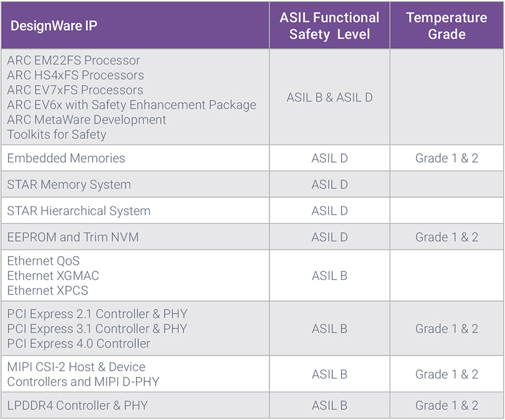The width and height of the screenshot is (505, 420).
Task: Click the ASIL Functional Safety Level header
Action: tap(329, 26)
